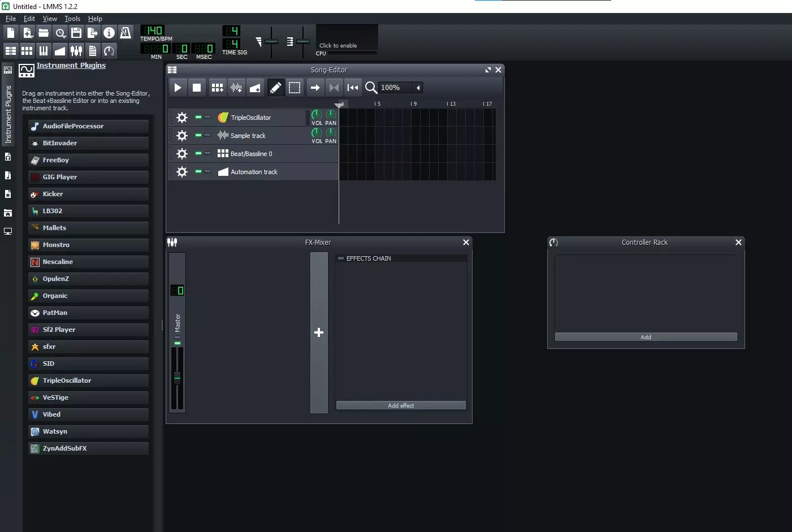Open the Piano-Roll editor from toolbar
792x532 pixels.
coord(44,51)
